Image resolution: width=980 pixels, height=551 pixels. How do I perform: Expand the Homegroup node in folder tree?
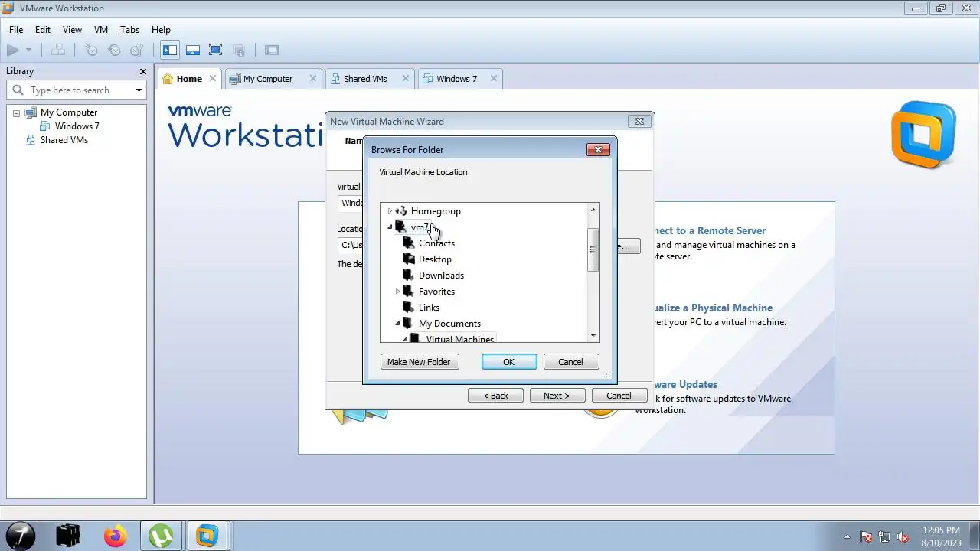pyautogui.click(x=390, y=211)
